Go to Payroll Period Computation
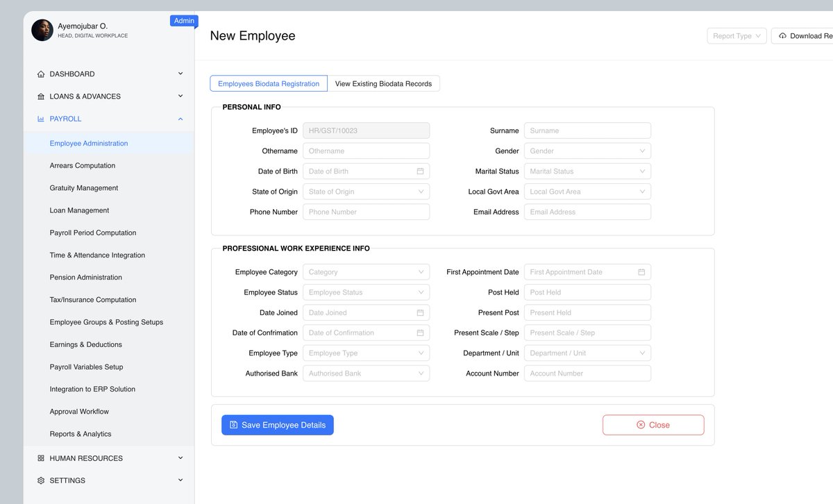 pyautogui.click(x=109, y=233)
